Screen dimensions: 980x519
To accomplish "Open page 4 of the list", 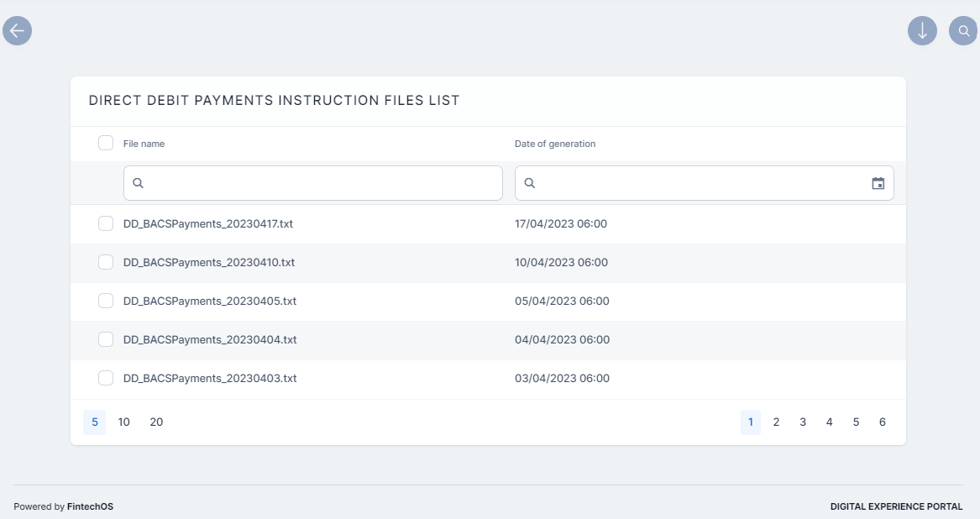I will 829,422.
